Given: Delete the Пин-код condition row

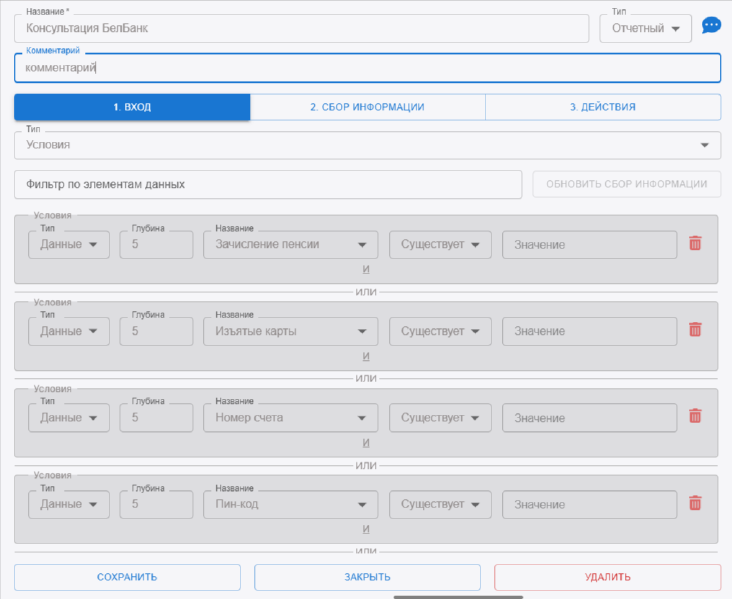Looking at the screenshot, I should [695, 504].
